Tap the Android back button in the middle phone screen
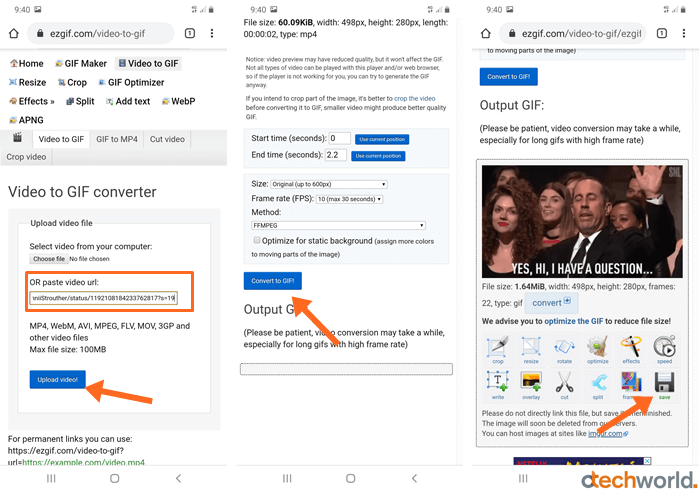Image resolution: width=699 pixels, height=491 pixels. (x=415, y=478)
